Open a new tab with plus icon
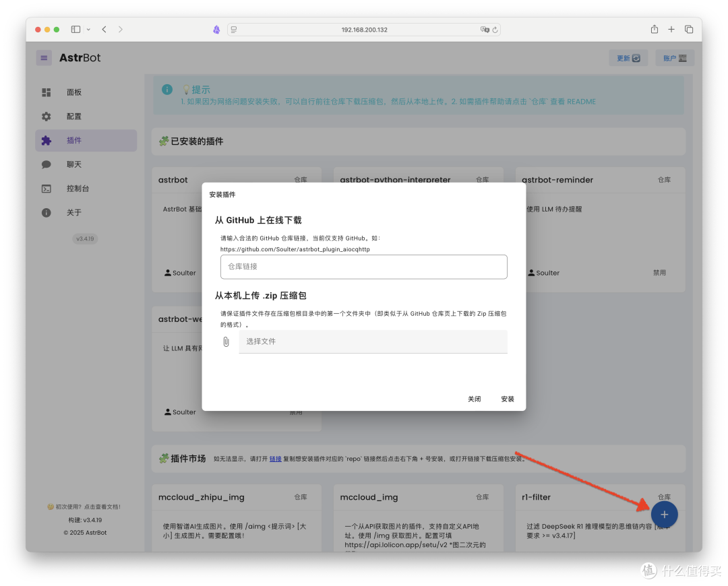The width and height of the screenshot is (728, 586). (671, 29)
